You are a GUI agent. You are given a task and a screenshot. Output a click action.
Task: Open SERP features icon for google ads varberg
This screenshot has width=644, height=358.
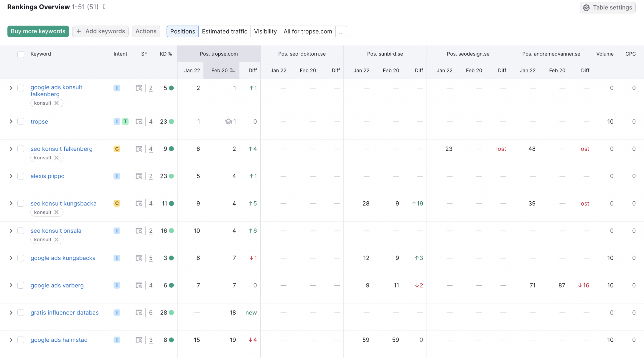click(139, 285)
